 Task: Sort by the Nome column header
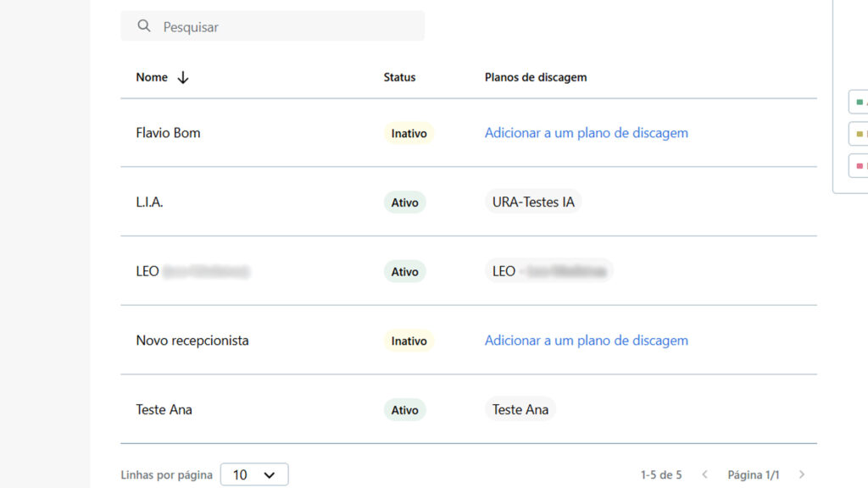[x=152, y=77]
